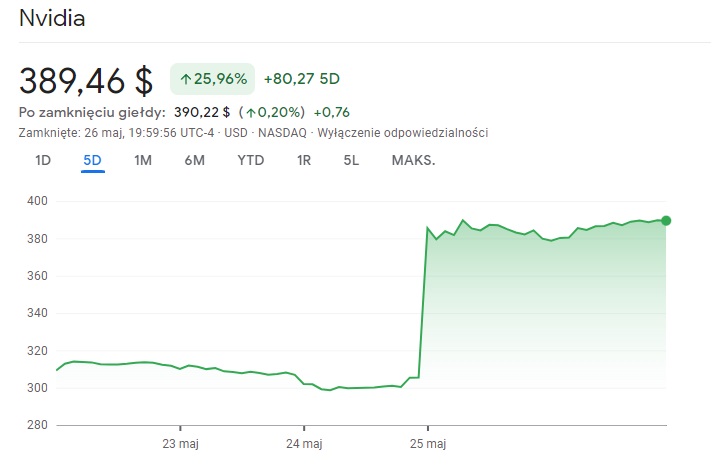Click the Nvidia title heading
Viewport: 720px width, 470px height.
tap(52, 19)
